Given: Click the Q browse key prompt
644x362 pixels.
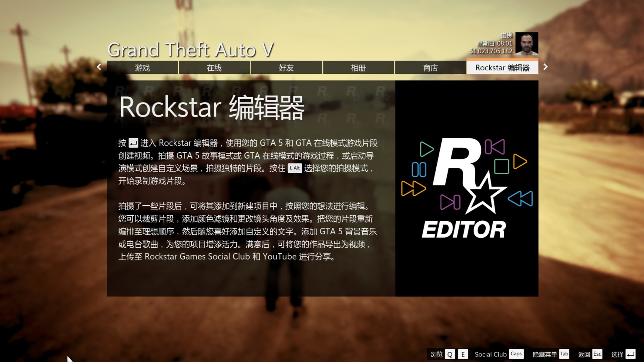Looking at the screenshot, I should coord(450,354).
